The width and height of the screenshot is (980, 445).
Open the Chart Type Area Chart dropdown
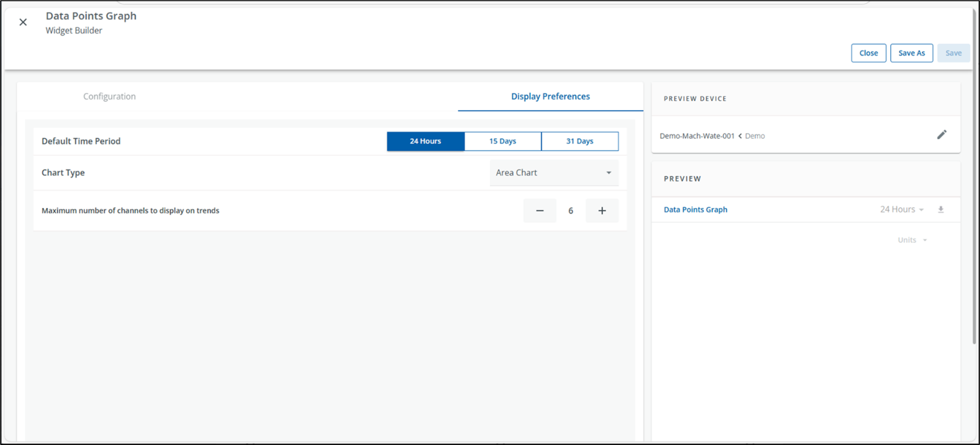(x=554, y=172)
